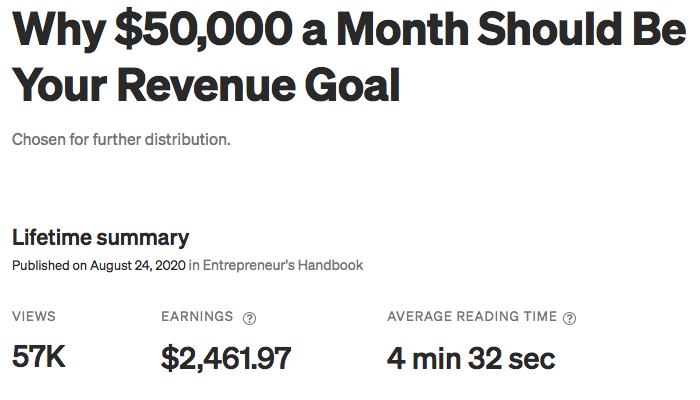Select the 57K views figure

tap(39, 356)
